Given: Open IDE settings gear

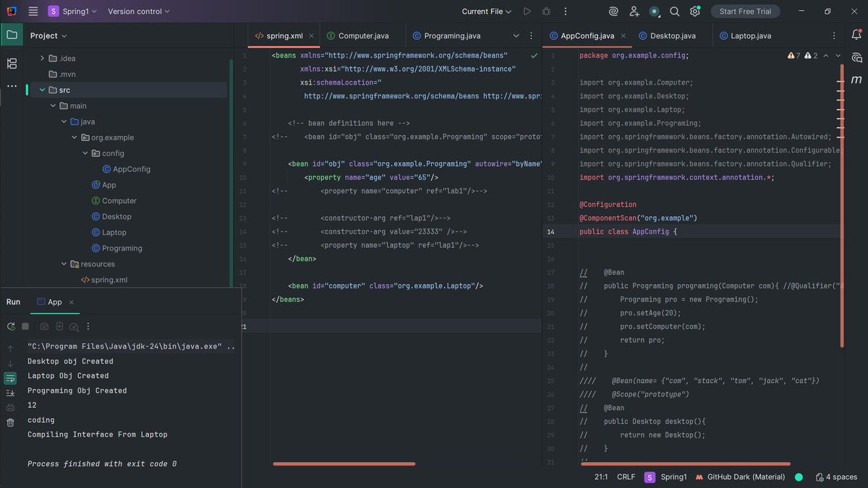Looking at the screenshot, I should pos(695,12).
